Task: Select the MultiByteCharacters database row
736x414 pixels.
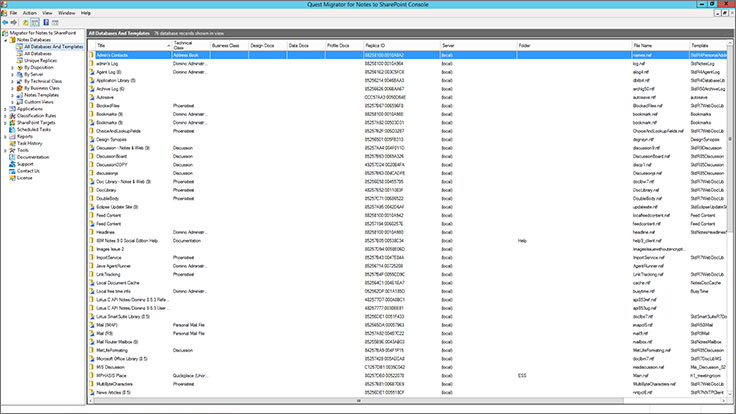Action: [x=407, y=384]
